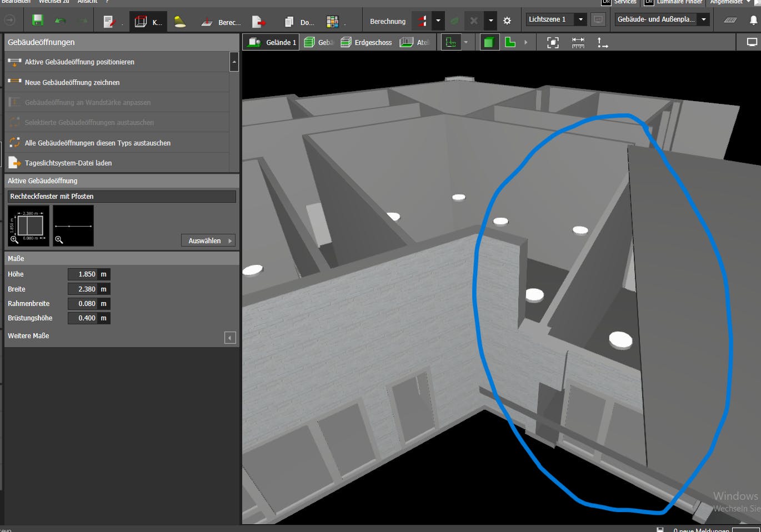This screenshot has height=532, width=761.
Task: Click Neue Gebäudeöffnung zeichnen
Action: 72,82
